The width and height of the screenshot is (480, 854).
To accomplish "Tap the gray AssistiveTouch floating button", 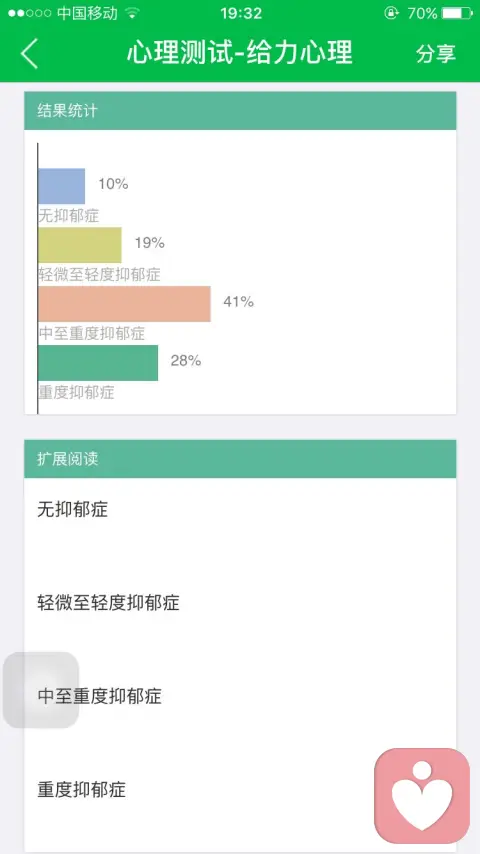I will 41,690.
